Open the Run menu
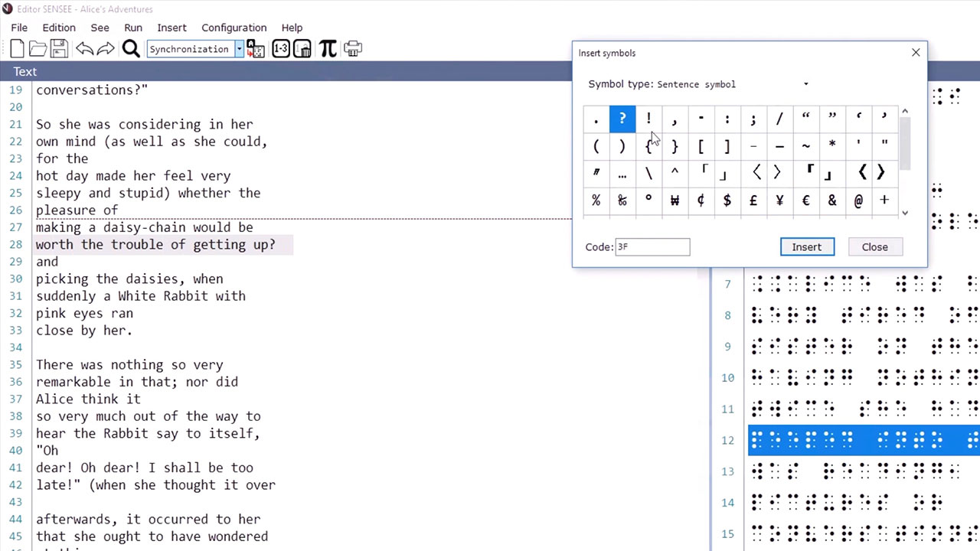 [133, 28]
